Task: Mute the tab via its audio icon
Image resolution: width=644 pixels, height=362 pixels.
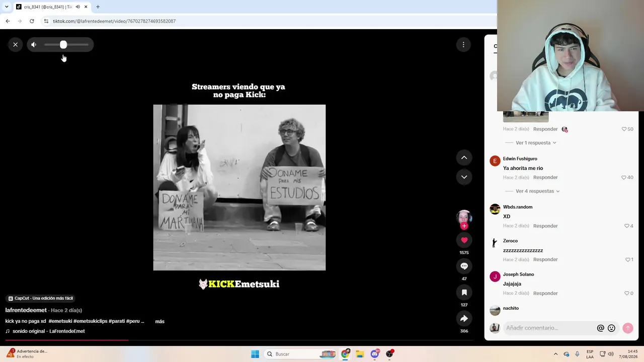Action: tap(77, 7)
